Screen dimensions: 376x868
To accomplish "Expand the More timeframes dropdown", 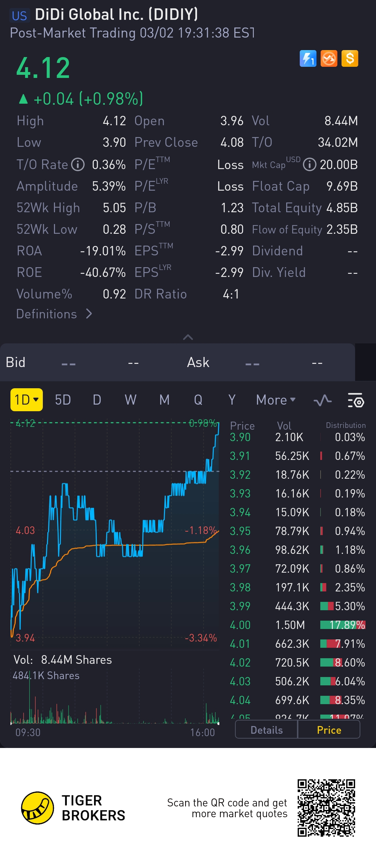I will click(x=275, y=400).
